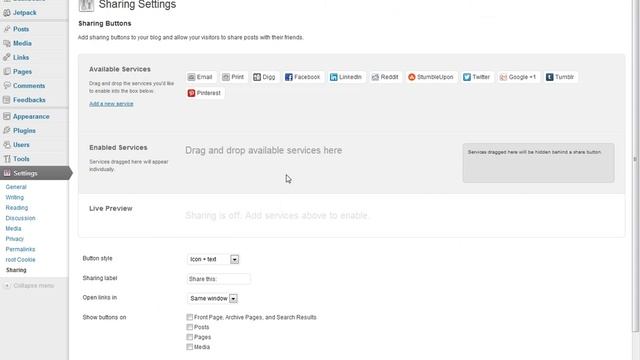Enable buttons on Front Page, Archive Pages
Viewport: 640px width, 360px height.
point(189,317)
